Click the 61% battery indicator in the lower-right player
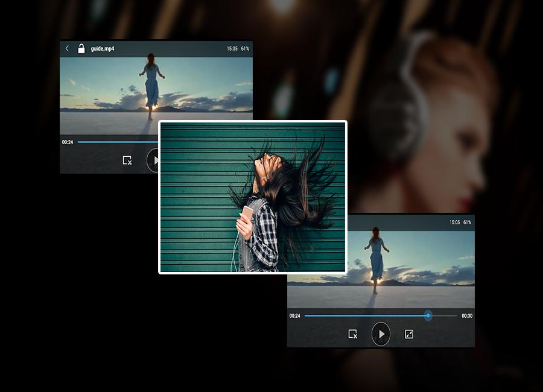The width and height of the screenshot is (543, 392). [467, 223]
